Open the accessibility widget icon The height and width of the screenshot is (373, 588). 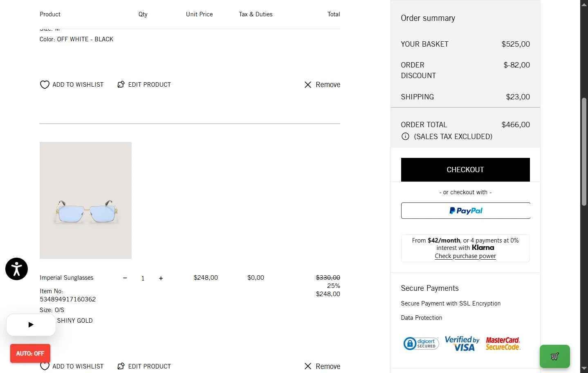point(17,269)
